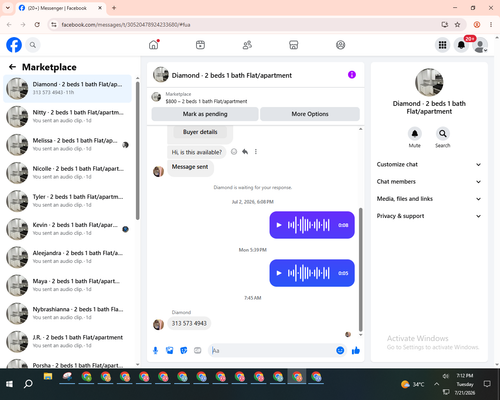The width and height of the screenshot is (500, 400).
Task: Expand Chat members section
Action: [429, 182]
